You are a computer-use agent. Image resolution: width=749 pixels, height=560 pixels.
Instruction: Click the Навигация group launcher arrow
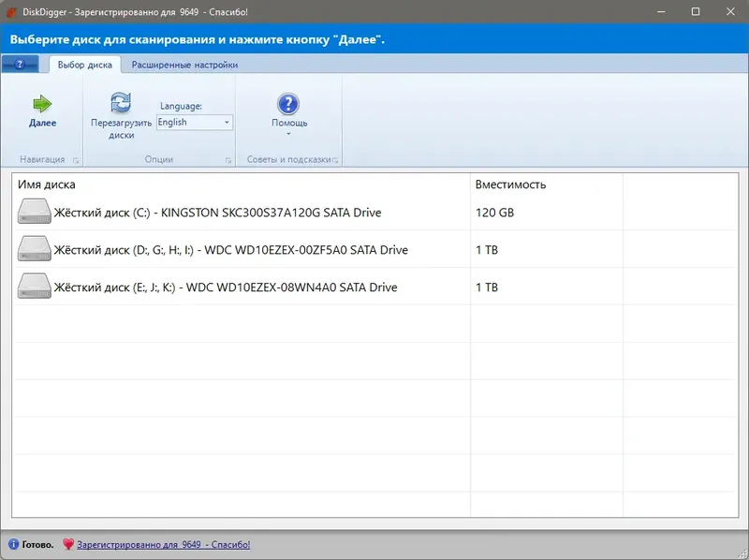point(75,159)
